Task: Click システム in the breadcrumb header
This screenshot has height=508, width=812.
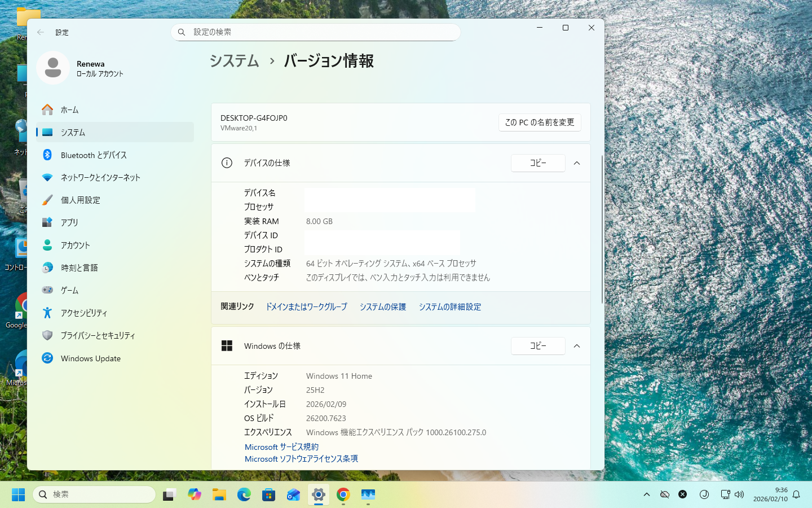Action: [234, 61]
